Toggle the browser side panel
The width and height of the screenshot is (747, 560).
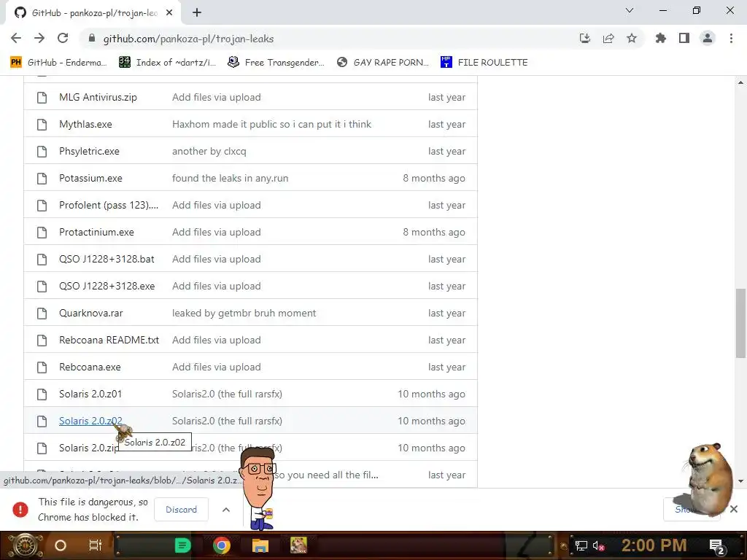click(684, 38)
